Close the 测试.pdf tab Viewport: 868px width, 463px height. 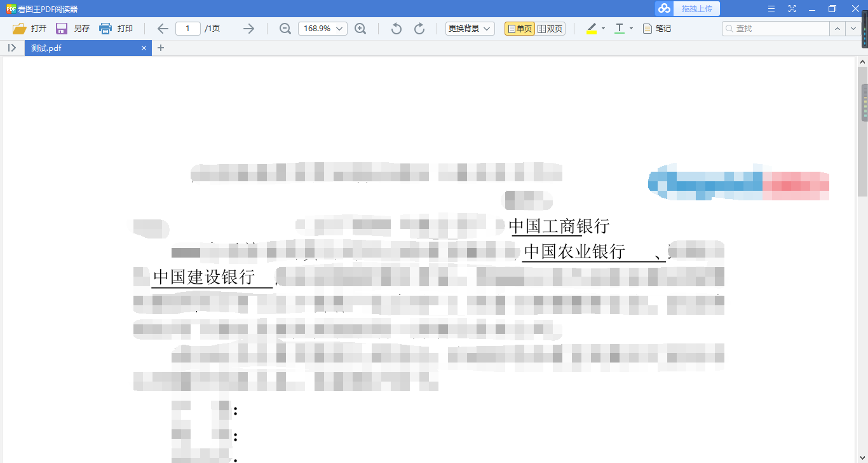(x=144, y=48)
